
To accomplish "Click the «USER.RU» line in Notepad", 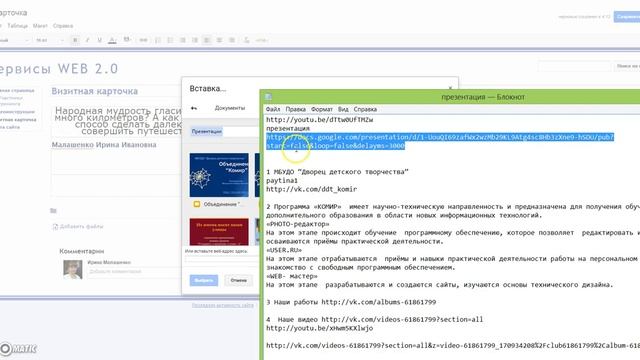I will pyautogui.click(x=284, y=250).
